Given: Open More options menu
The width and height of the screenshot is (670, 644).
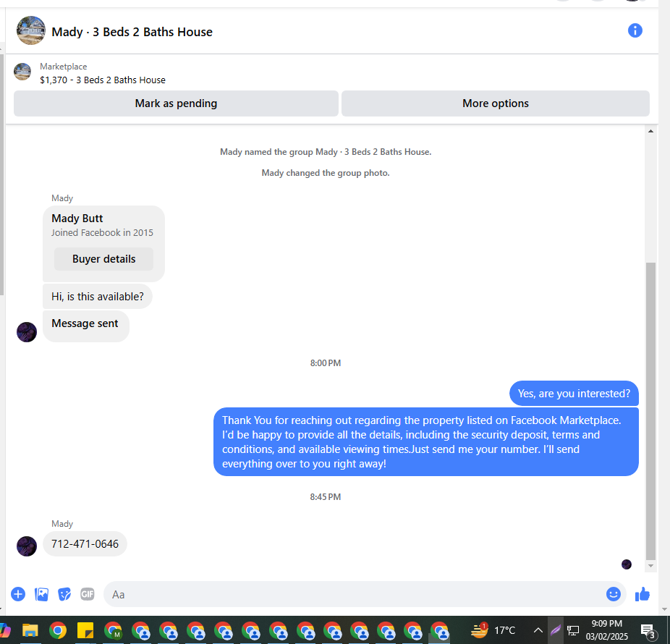Looking at the screenshot, I should [496, 103].
